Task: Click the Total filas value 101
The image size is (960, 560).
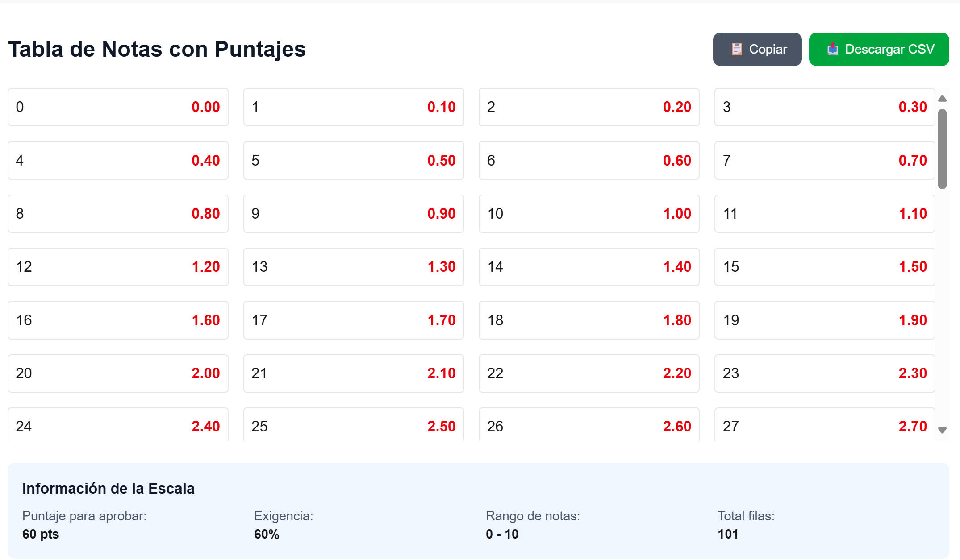Action: point(728,534)
